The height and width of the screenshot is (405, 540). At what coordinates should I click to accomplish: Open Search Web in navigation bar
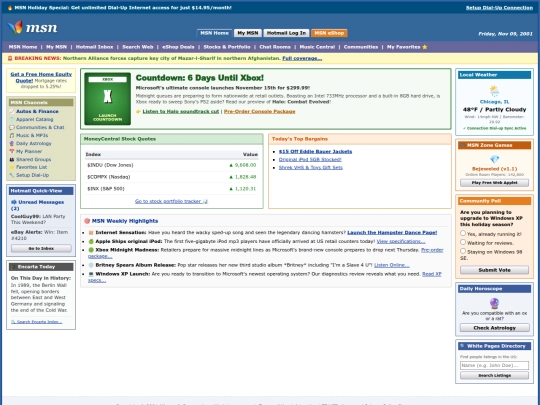[137, 47]
